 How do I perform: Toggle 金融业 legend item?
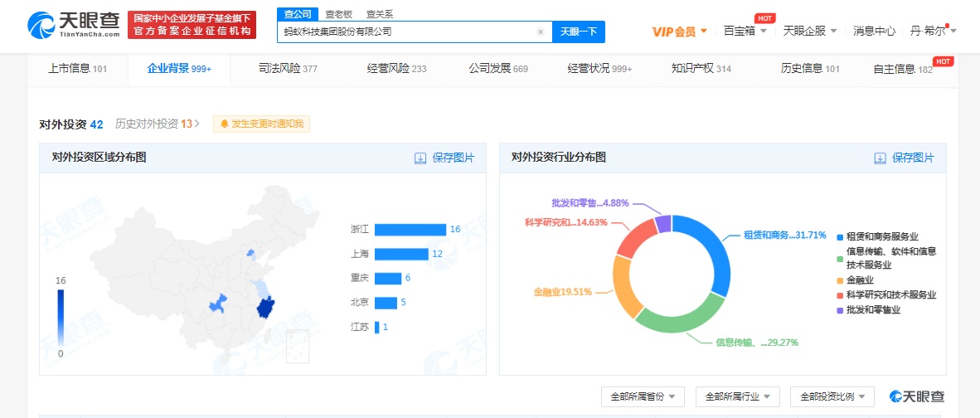pos(855,280)
